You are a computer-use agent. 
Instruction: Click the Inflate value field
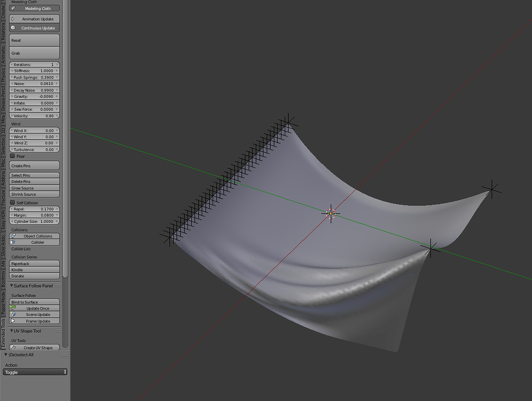pos(34,103)
